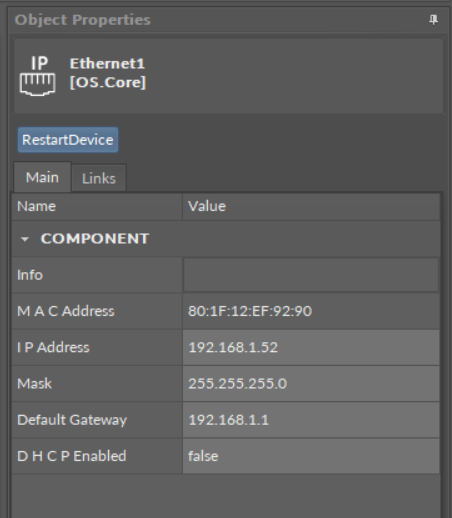Click the Default Gateway name label
Viewport: 452px width, 518px height.
tap(72, 420)
